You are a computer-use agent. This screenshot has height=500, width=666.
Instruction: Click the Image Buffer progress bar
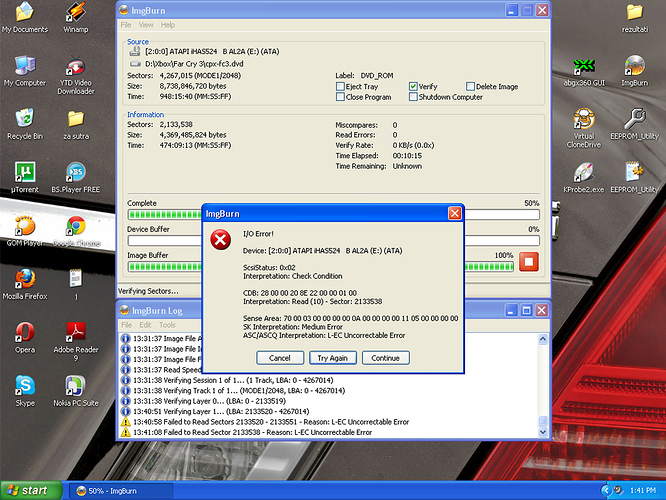tap(321, 267)
